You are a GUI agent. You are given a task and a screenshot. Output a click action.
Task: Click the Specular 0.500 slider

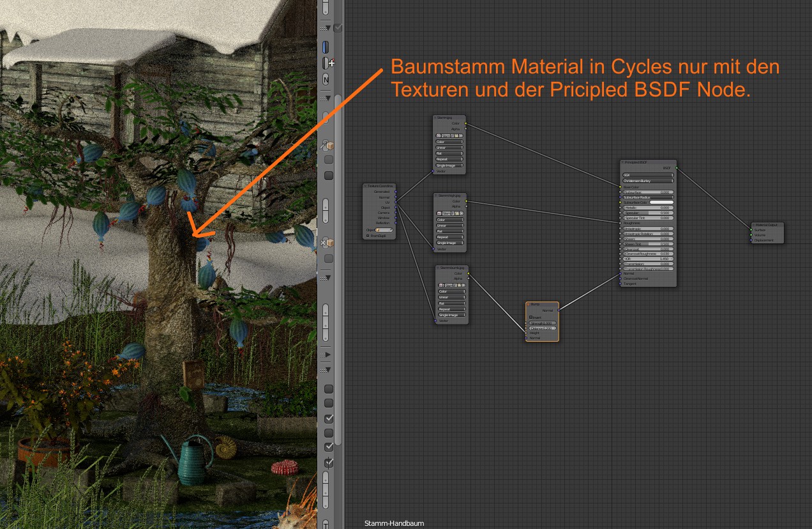(648, 213)
